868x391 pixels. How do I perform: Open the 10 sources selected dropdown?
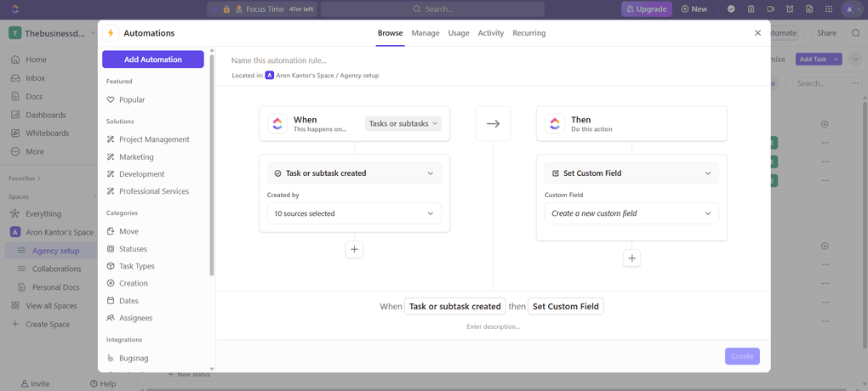click(x=354, y=213)
